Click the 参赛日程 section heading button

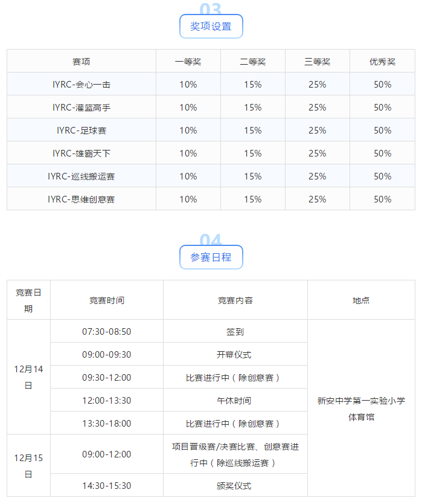pyautogui.click(x=211, y=257)
